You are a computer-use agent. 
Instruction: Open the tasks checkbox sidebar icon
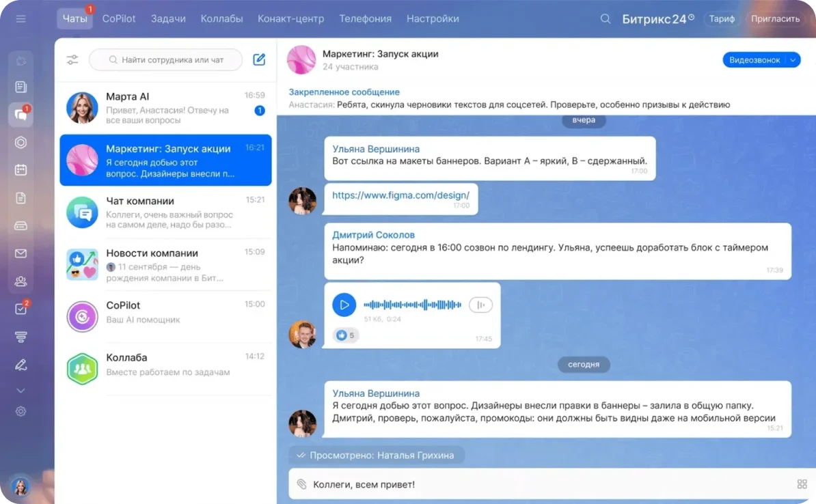click(x=21, y=309)
